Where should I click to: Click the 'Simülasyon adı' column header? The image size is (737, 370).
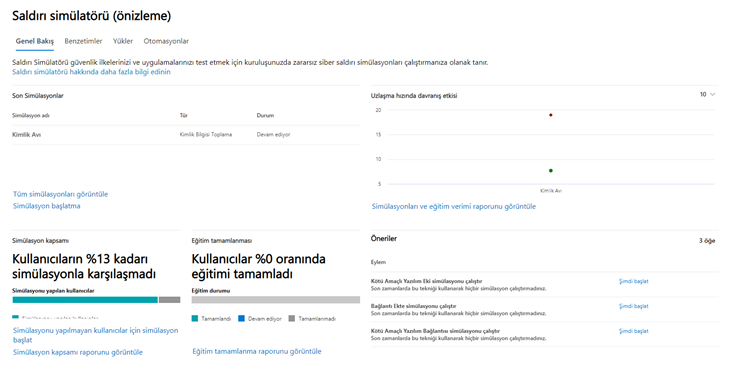tap(31, 116)
